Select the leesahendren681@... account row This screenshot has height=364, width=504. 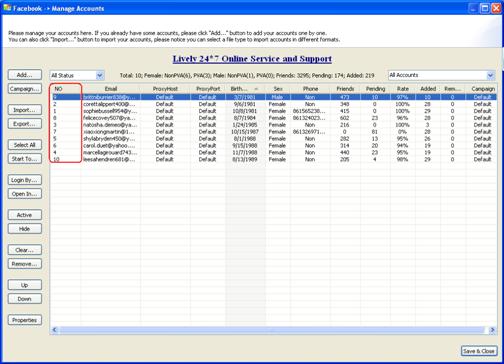point(273,159)
